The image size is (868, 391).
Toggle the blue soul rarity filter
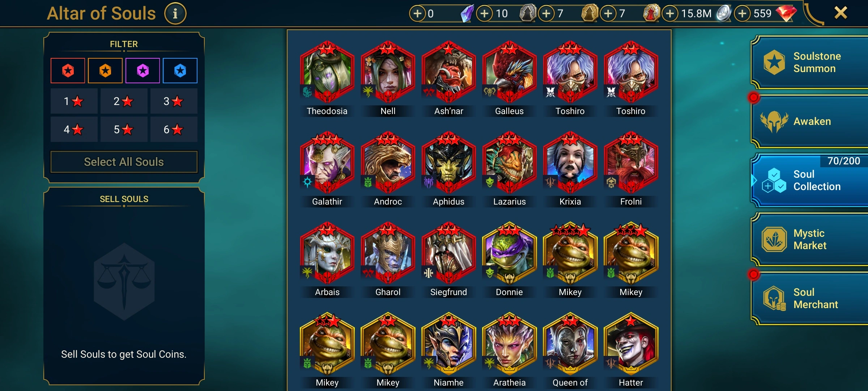tap(180, 71)
